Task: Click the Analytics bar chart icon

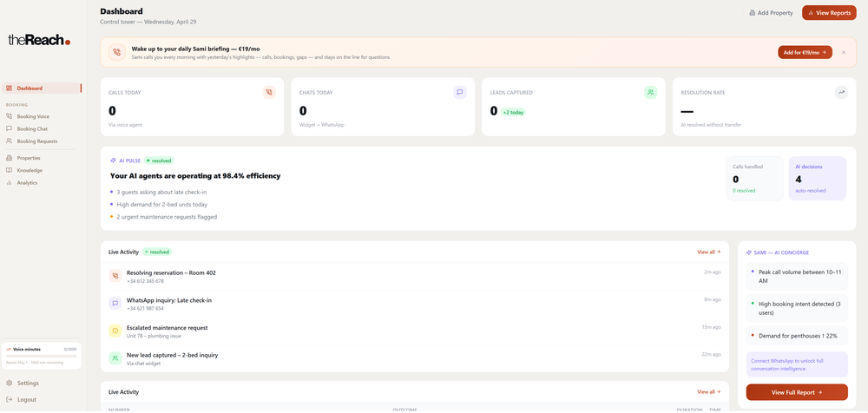Action: (x=9, y=183)
